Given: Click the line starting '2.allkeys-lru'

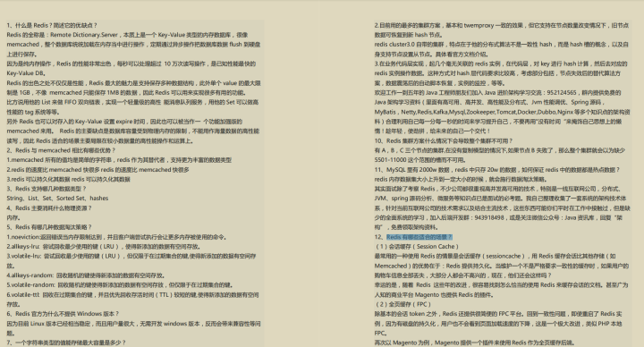Looking at the screenshot, I should (104, 247).
